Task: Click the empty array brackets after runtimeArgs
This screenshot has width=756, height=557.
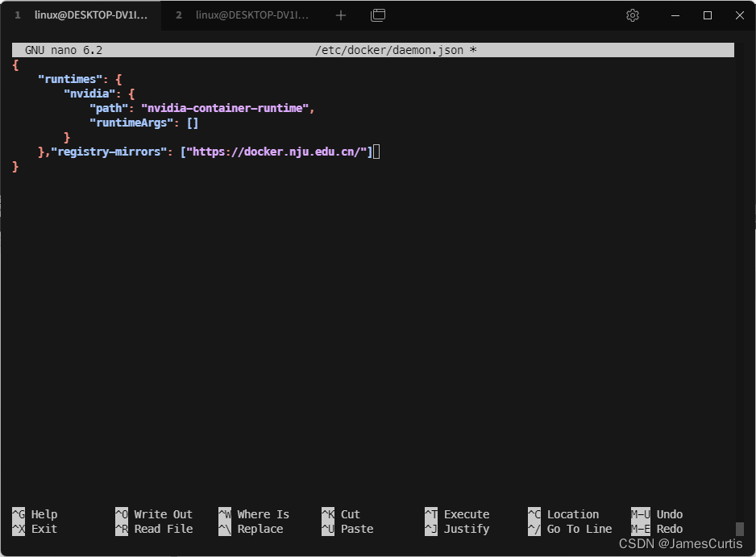Action: pyautogui.click(x=193, y=123)
